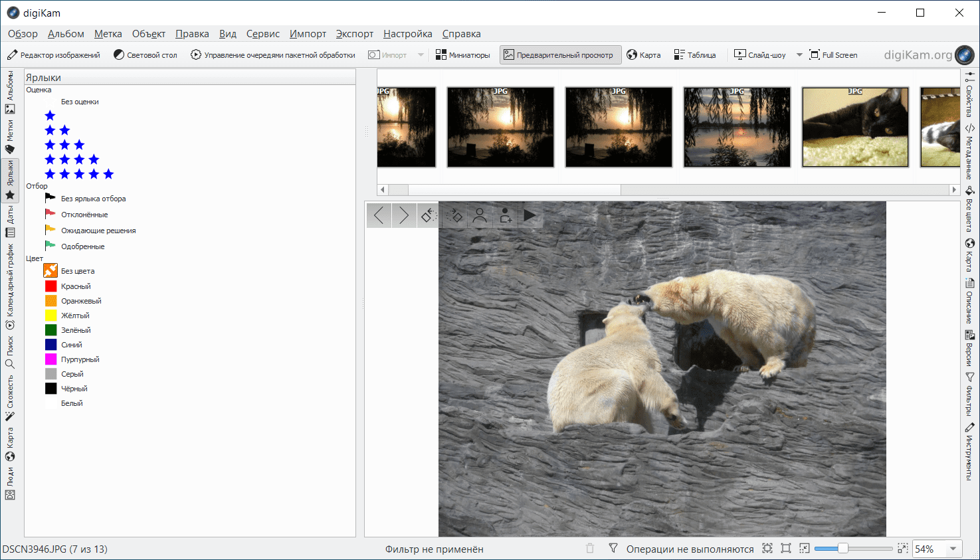
Task: Switch to the Таблица table view
Action: pyautogui.click(x=695, y=55)
